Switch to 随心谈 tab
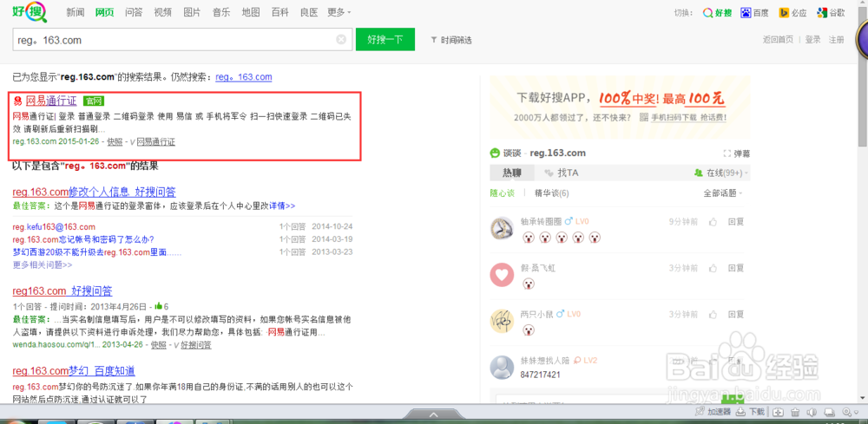 pyautogui.click(x=502, y=193)
